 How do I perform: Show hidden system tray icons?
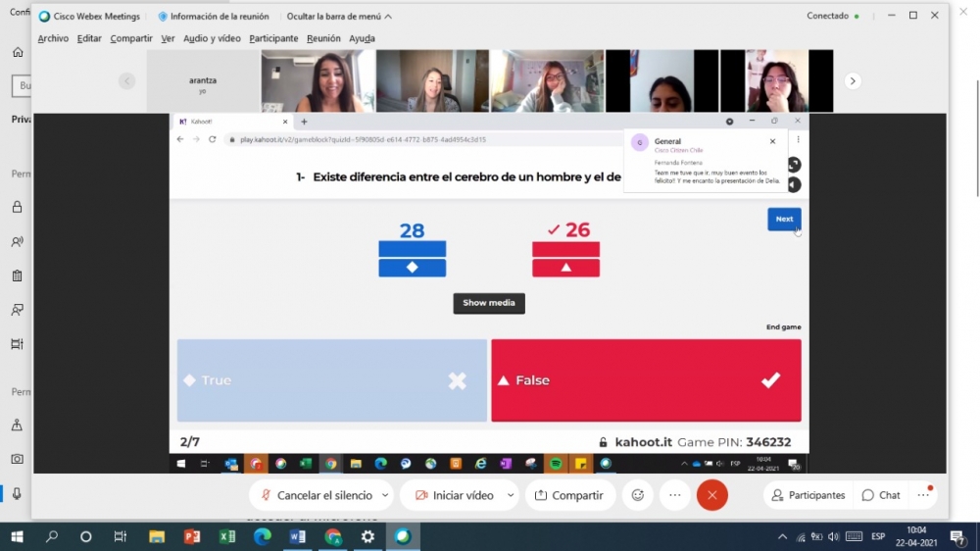click(x=782, y=536)
